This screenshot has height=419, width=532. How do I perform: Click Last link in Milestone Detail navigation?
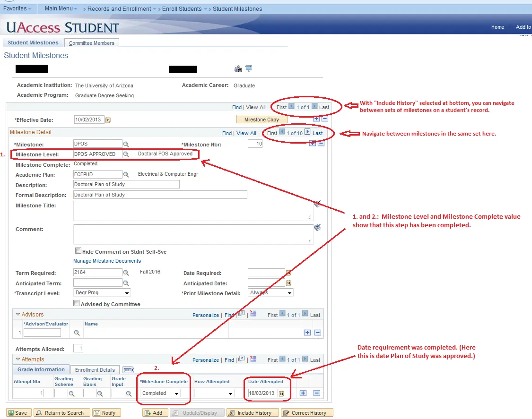[x=318, y=133]
